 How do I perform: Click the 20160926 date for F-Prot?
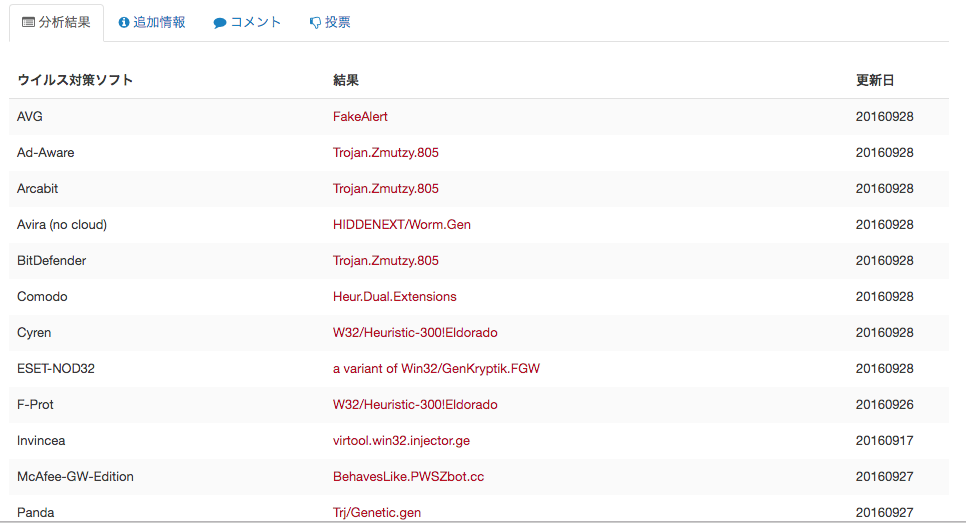[x=885, y=404]
